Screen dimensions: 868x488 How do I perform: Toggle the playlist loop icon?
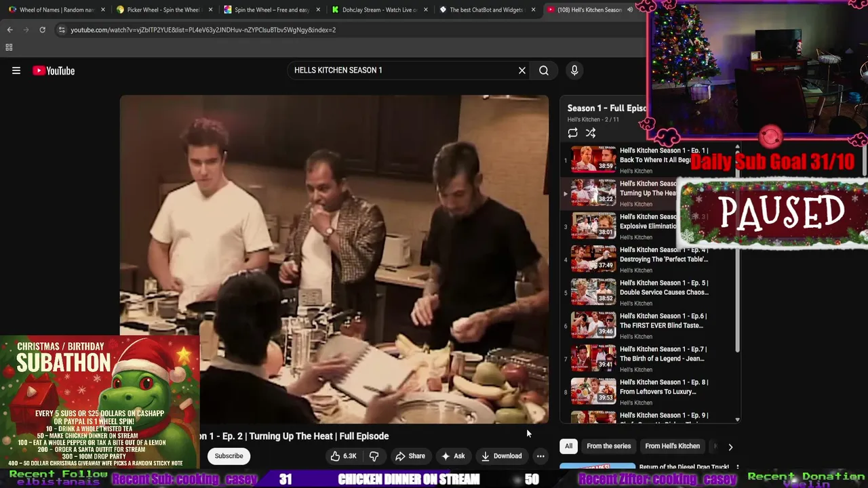pos(573,133)
